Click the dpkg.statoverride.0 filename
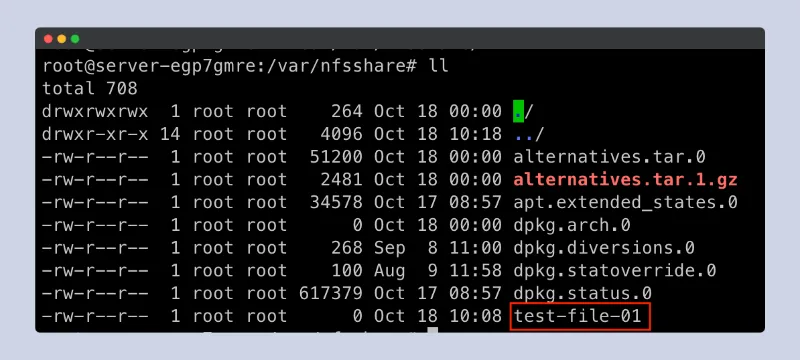Viewport: 800px width, 360px height. point(615,271)
